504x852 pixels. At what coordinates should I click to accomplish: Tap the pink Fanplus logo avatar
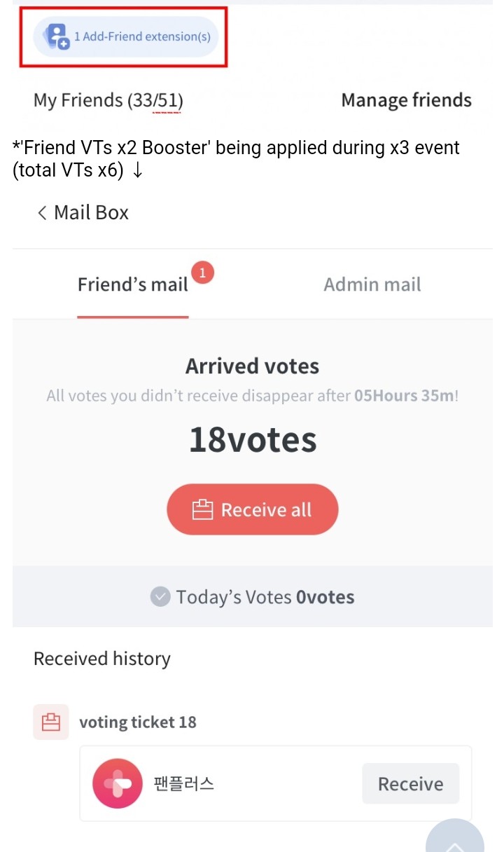click(118, 783)
